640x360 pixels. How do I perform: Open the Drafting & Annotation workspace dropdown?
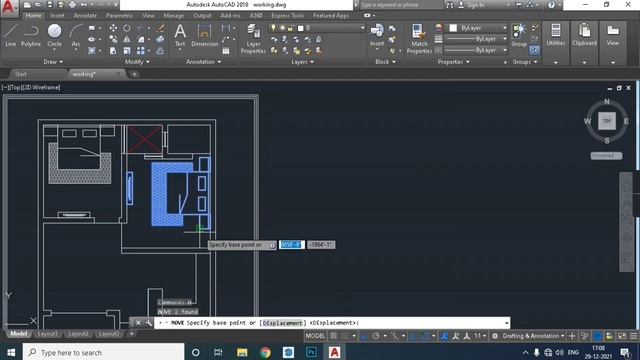tap(533, 336)
